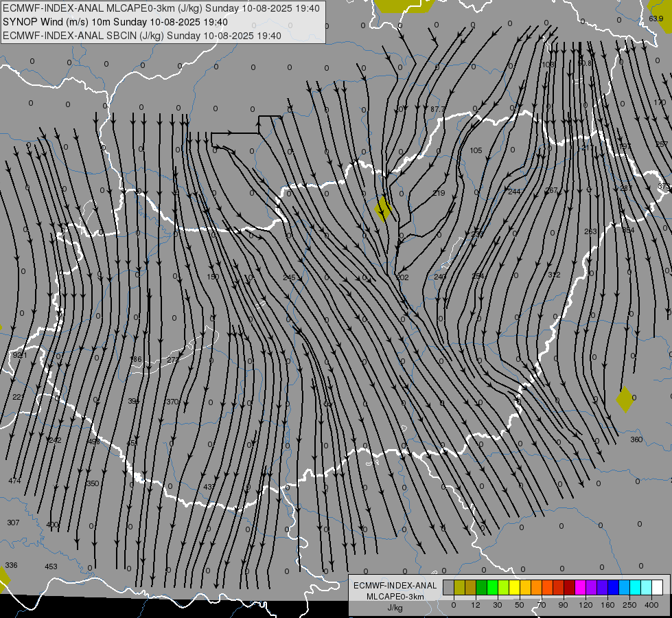Click the map value '307'
This screenshot has width=672, height=618.
[x=13, y=523]
